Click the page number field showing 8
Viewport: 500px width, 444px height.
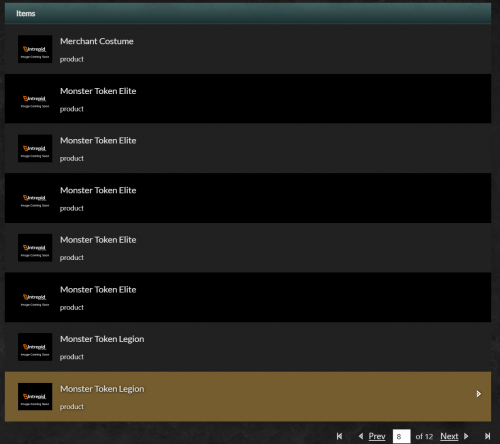click(401, 436)
